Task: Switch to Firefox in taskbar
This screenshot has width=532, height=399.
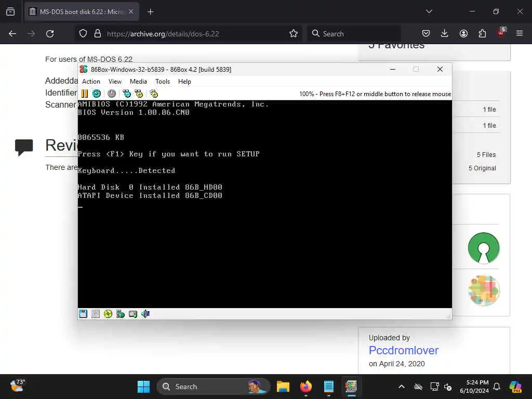Action: tap(305, 387)
